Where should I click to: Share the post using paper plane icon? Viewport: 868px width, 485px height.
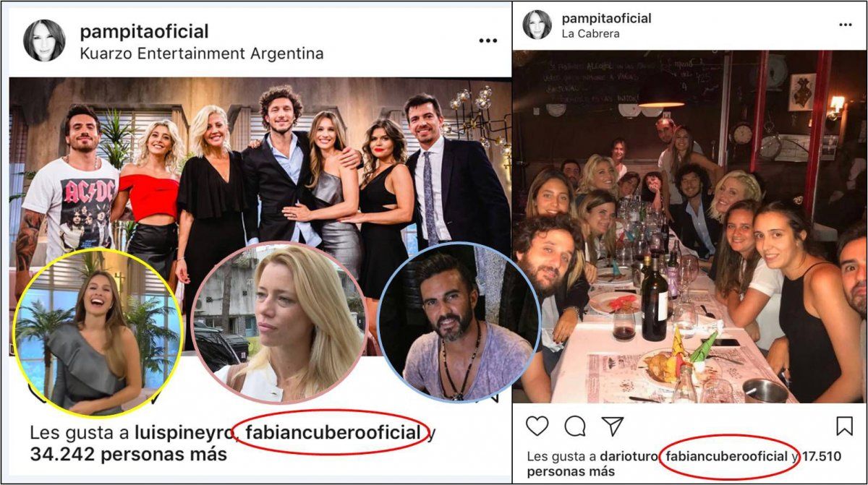613,426
